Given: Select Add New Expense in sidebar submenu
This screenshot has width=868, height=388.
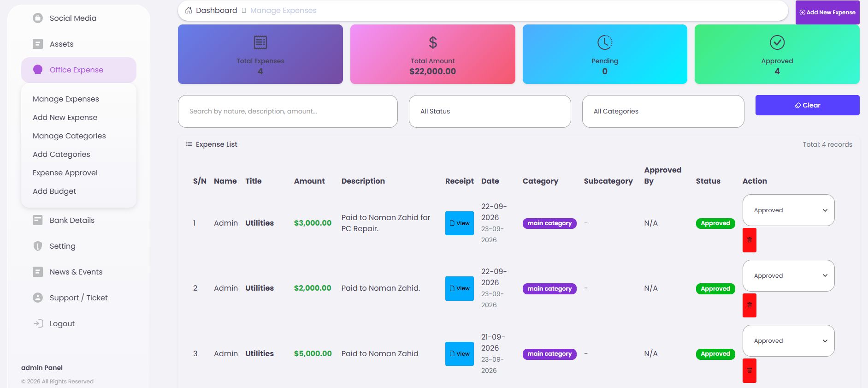Looking at the screenshot, I should point(65,117).
